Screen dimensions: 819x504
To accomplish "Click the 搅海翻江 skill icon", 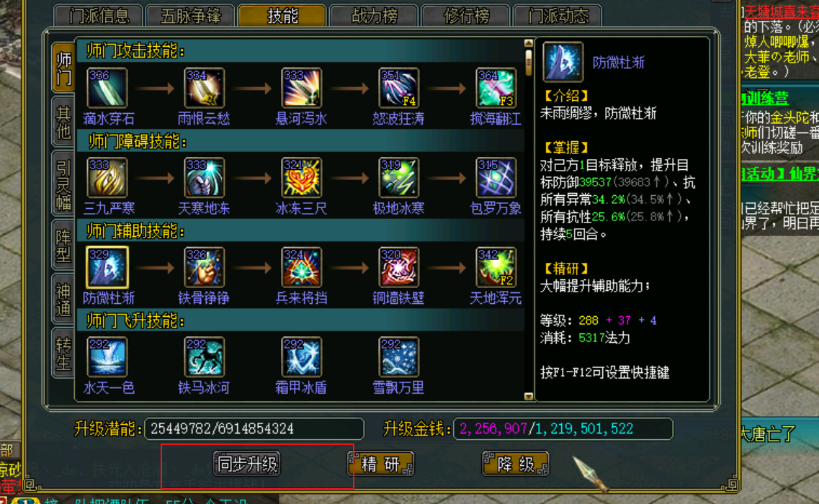I will click(496, 88).
